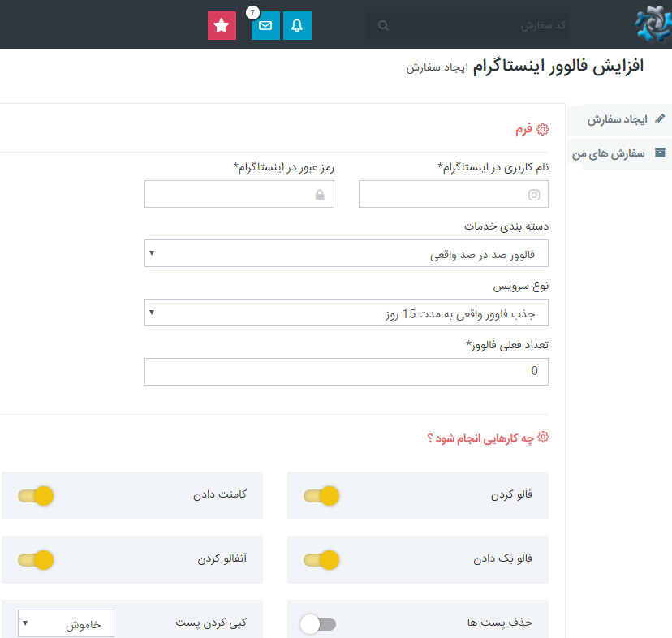Click the site logo in the header
This screenshot has height=638, width=672.
653,24
